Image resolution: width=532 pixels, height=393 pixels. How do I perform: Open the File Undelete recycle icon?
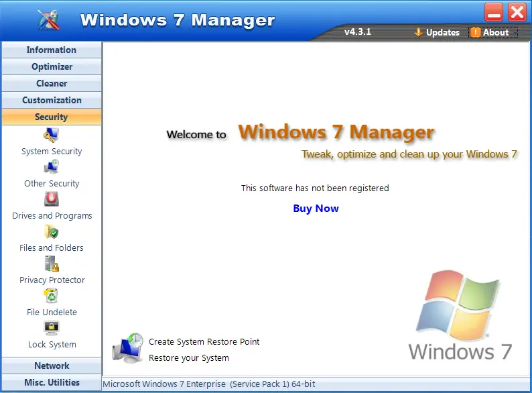pyautogui.click(x=51, y=296)
